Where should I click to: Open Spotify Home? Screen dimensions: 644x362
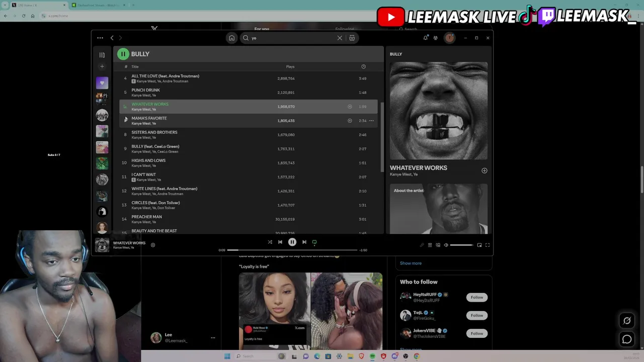click(x=231, y=38)
